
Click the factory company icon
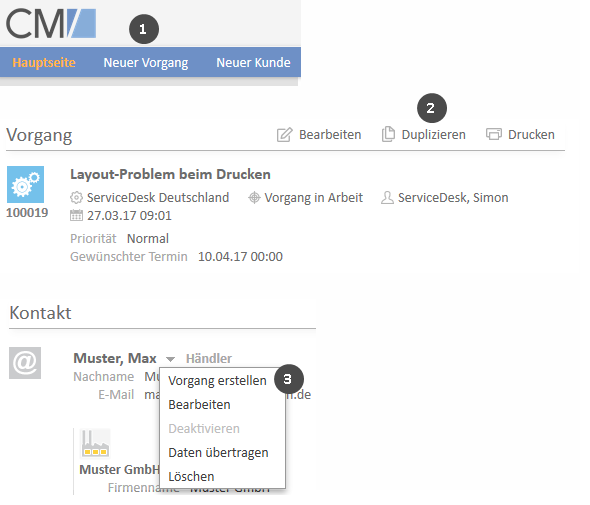[95, 444]
